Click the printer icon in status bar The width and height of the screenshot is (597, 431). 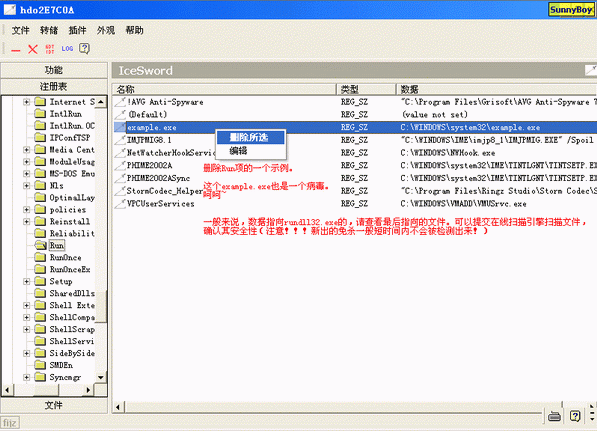(x=554, y=416)
